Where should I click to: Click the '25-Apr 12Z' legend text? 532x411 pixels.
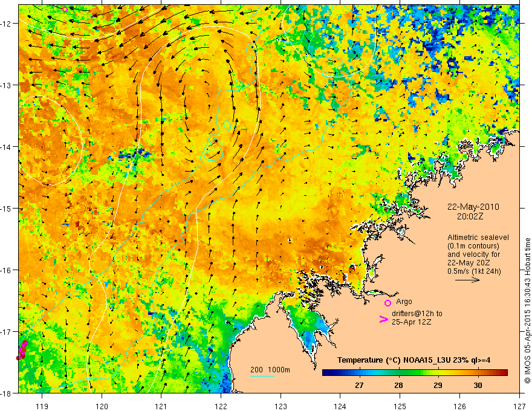point(412,322)
